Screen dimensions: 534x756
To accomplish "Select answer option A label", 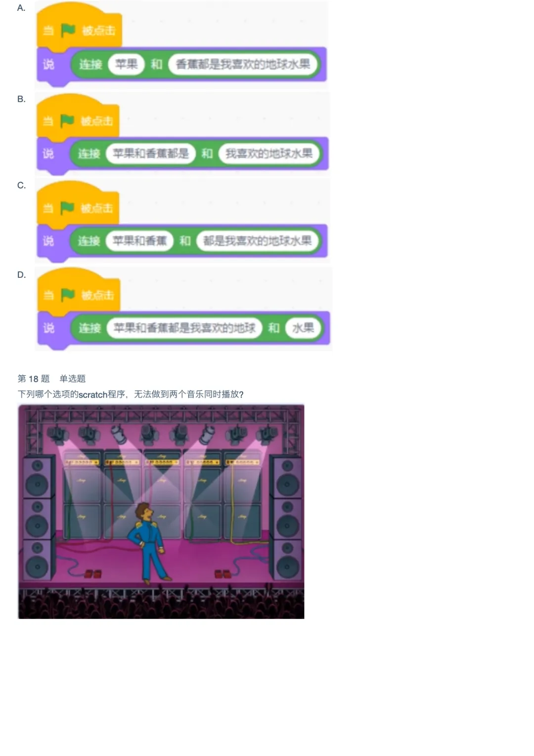I will [x=21, y=8].
